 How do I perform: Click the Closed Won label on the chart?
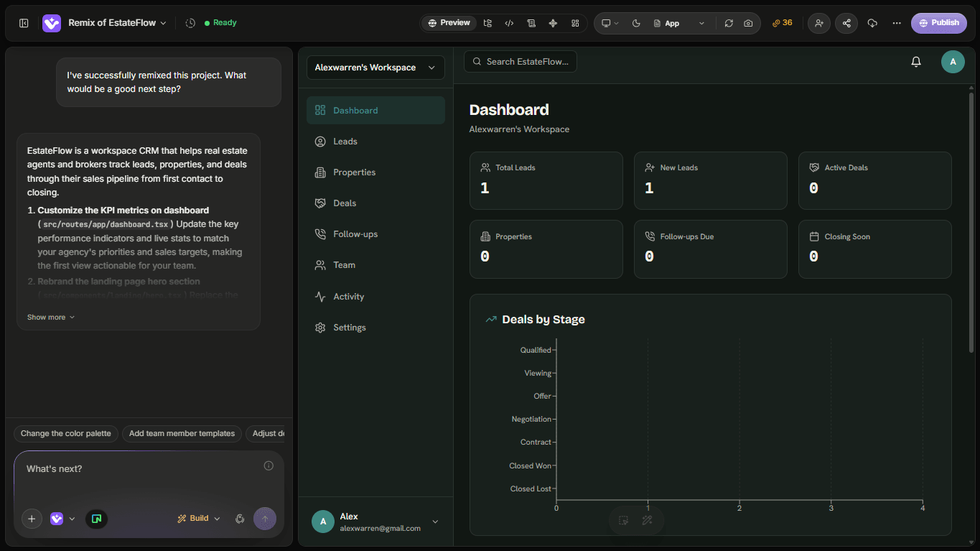tap(531, 466)
